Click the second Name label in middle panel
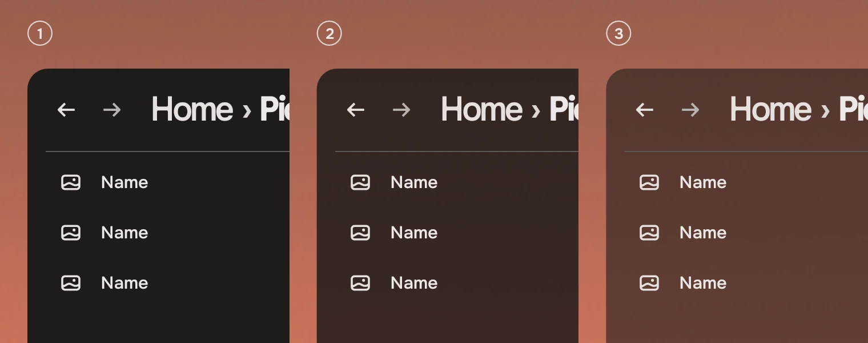Viewport: 868px width, 343px height. point(414,233)
